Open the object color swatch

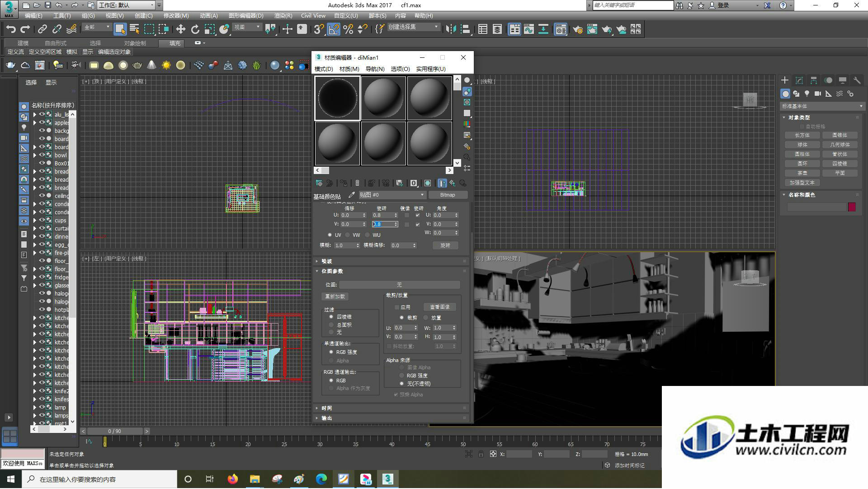[x=852, y=207]
